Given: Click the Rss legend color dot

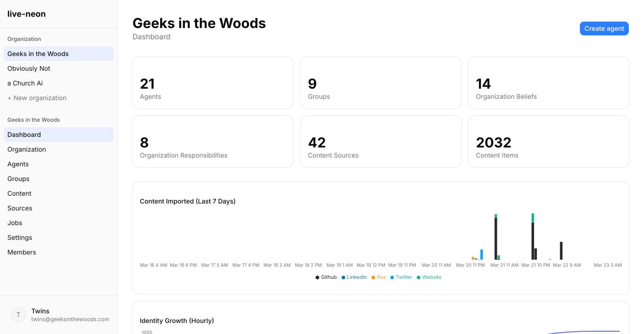Looking at the screenshot, I should pos(374,277).
